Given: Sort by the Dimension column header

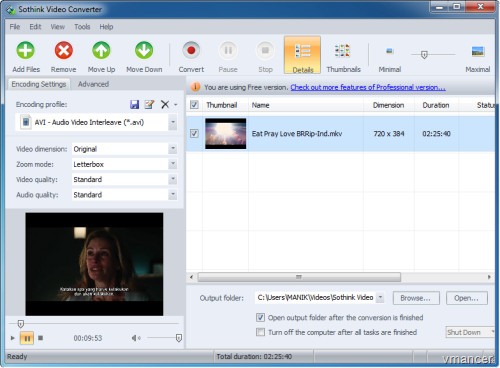Looking at the screenshot, I should (x=388, y=105).
